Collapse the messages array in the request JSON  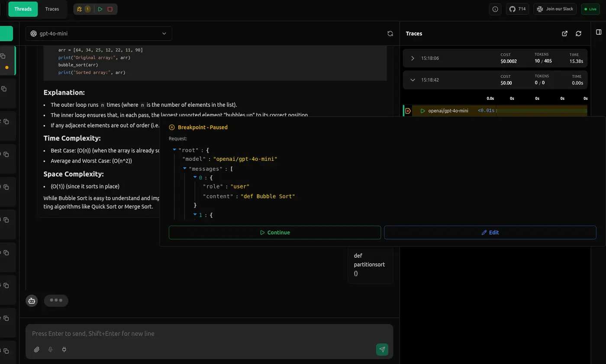coord(185,169)
